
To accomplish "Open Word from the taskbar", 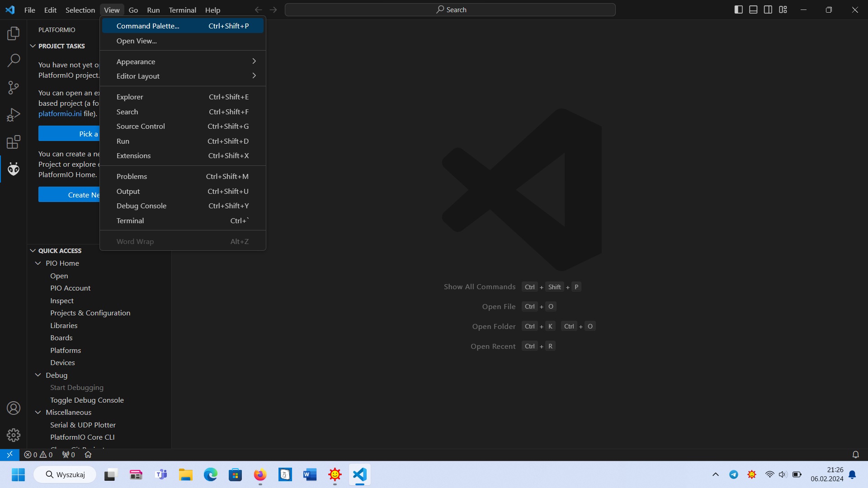I will coord(310,474).
